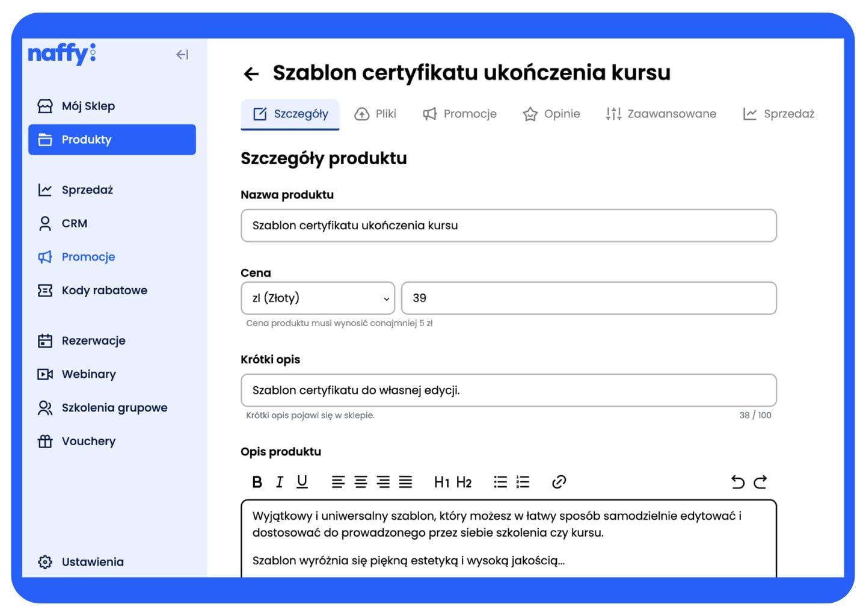Click the Krótki opis input field
Screen dimensions: 866x616
coord(509,390)
